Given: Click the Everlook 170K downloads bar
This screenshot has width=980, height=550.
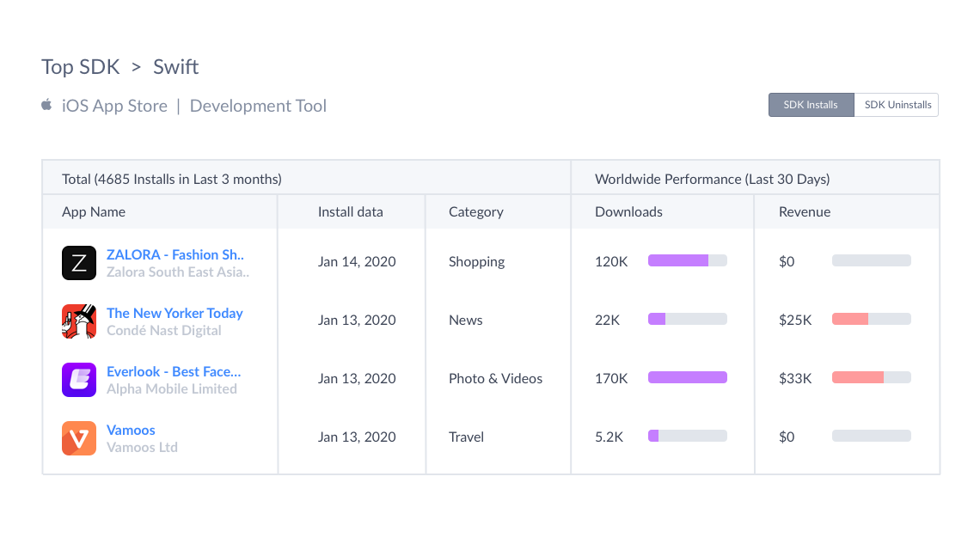Looking at the screenshot, I should coord(687,377).
